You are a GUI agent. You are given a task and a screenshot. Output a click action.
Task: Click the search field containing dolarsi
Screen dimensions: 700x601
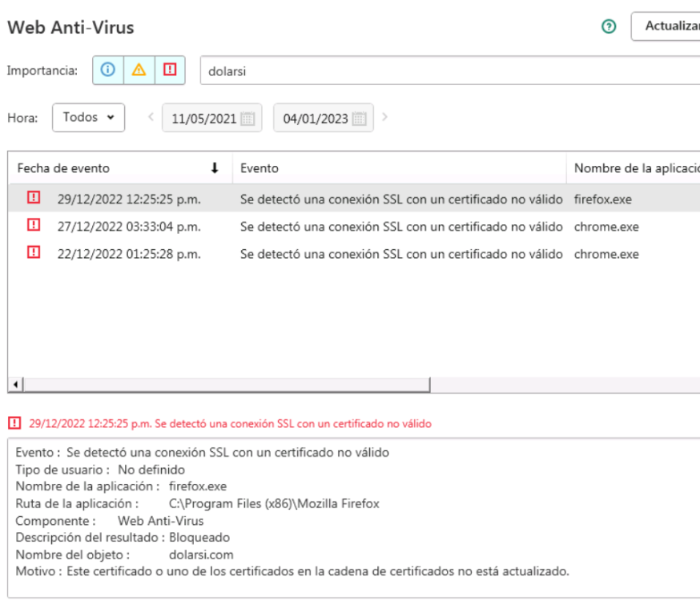click(x=449, y=71)
